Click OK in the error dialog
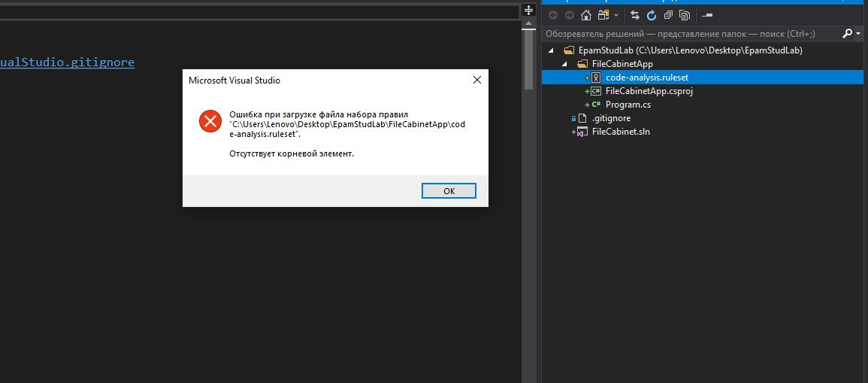The height and width of the screenshot is (383, 868). [x=449, y=190]
